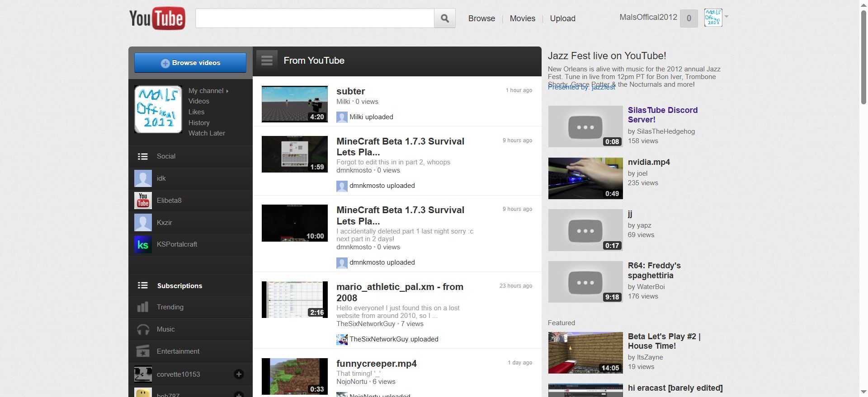Click dmnkmosto avatar under the 1:59 video
Screen dimensions: 868x397
(342, 186)
